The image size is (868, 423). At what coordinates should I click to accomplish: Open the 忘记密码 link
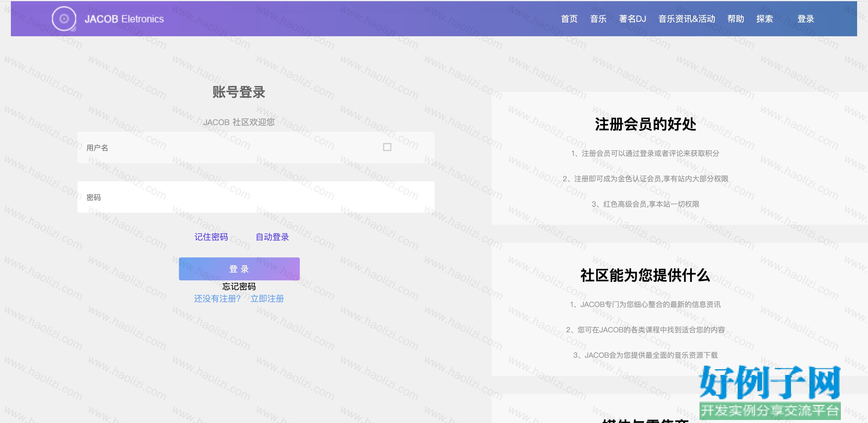(239, 287)
